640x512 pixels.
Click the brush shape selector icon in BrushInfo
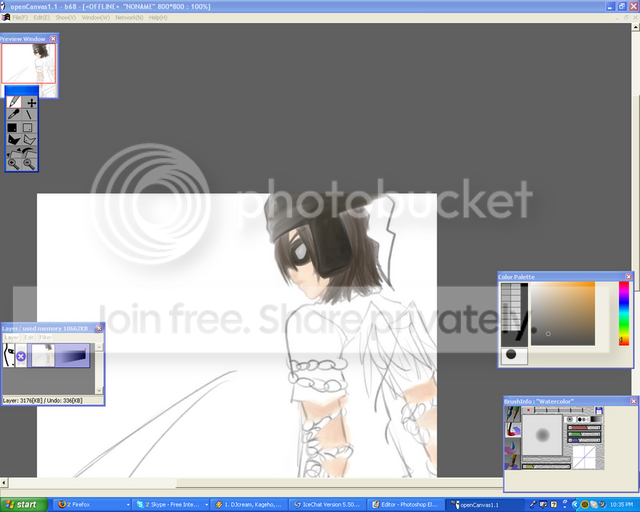tap(570, 419)
